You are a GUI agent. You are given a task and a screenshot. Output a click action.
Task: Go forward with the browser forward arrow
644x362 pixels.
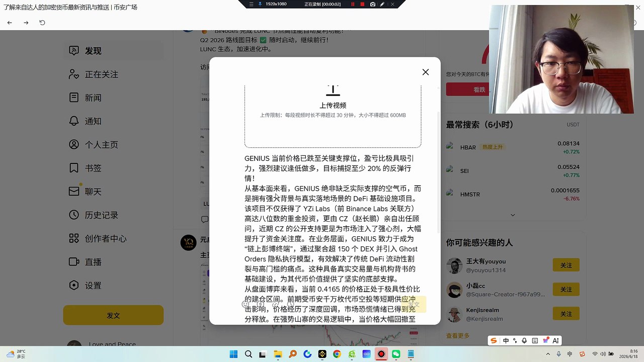[x=26, y=23]
